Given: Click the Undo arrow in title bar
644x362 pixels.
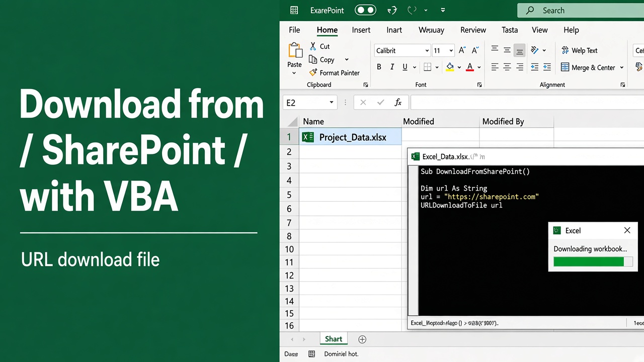Looking at the screenshot, I should pos(392,10).
